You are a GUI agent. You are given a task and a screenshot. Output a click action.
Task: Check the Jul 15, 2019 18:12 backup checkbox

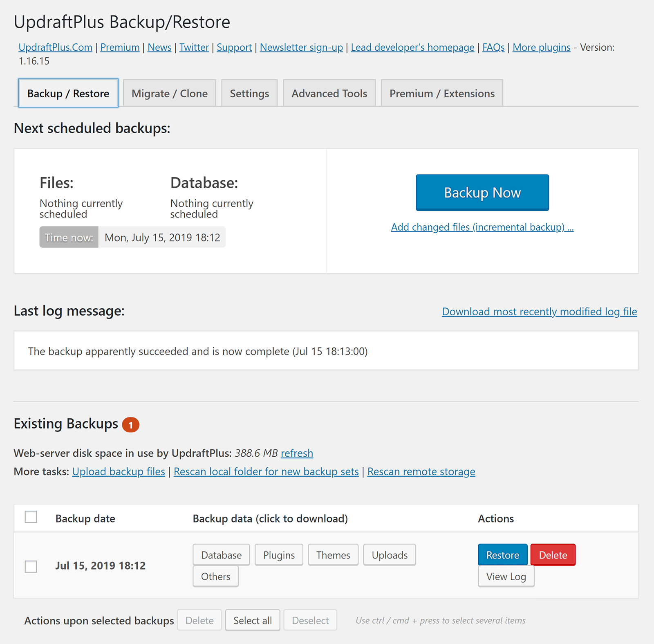click(31, 566)
